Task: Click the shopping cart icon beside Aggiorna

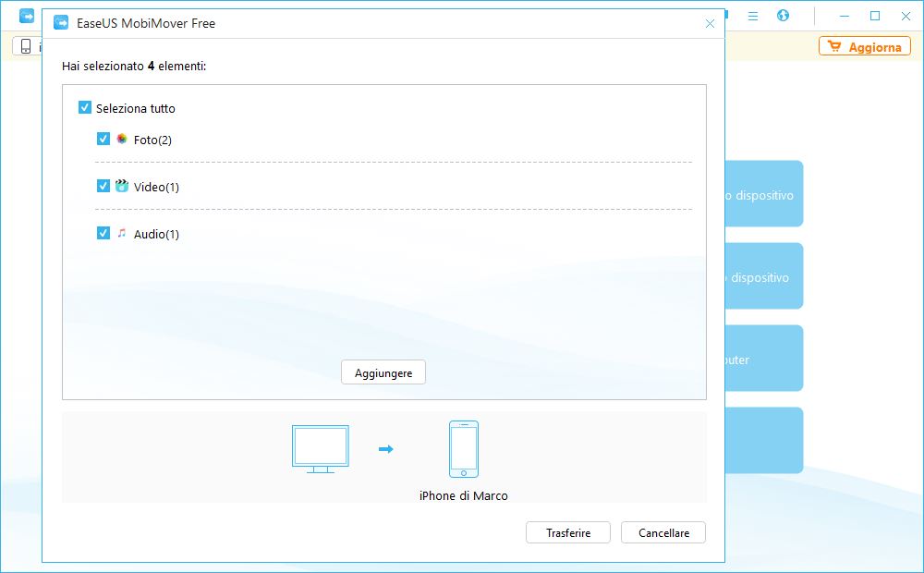Action: pyautogui.click(x=834, y=46)
